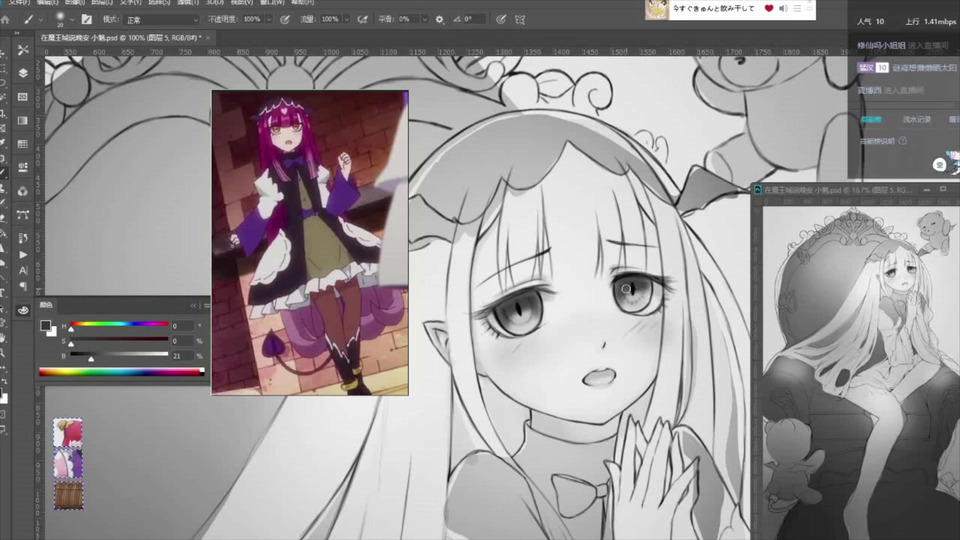Screen dimensions: 960x540
Task: Toggle pressure for size button
Action: point(501,20)
